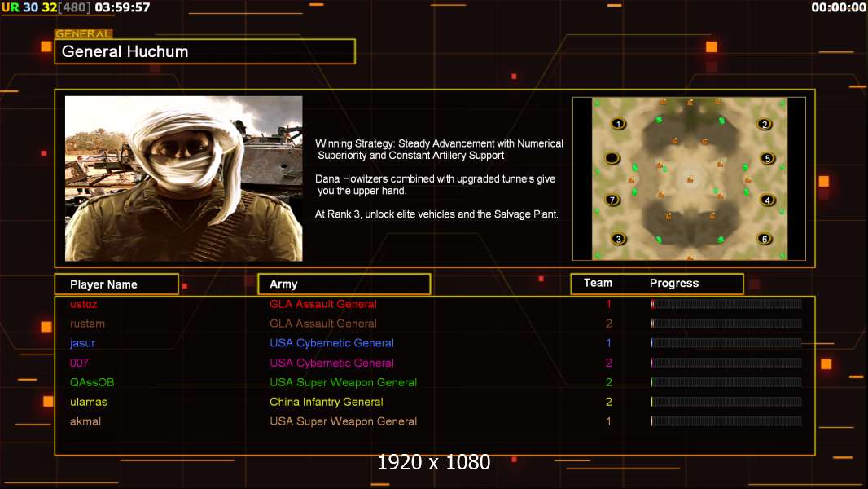The height and width of the screenshot is (489, 868).
Task: Click start position marker 3 on minimap
Action: click(x=618, y=240)
